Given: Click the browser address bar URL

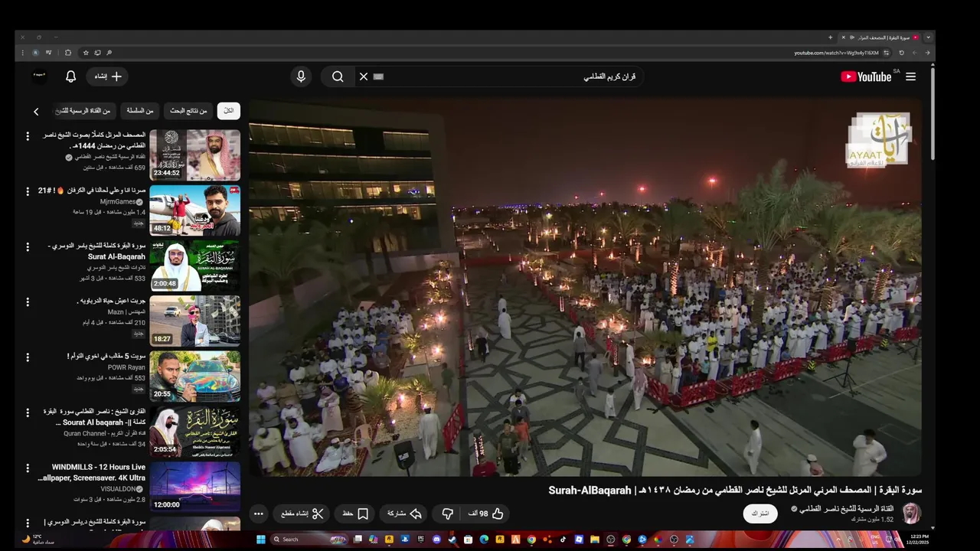Looking at the screenshot, I should click(836, 53).
